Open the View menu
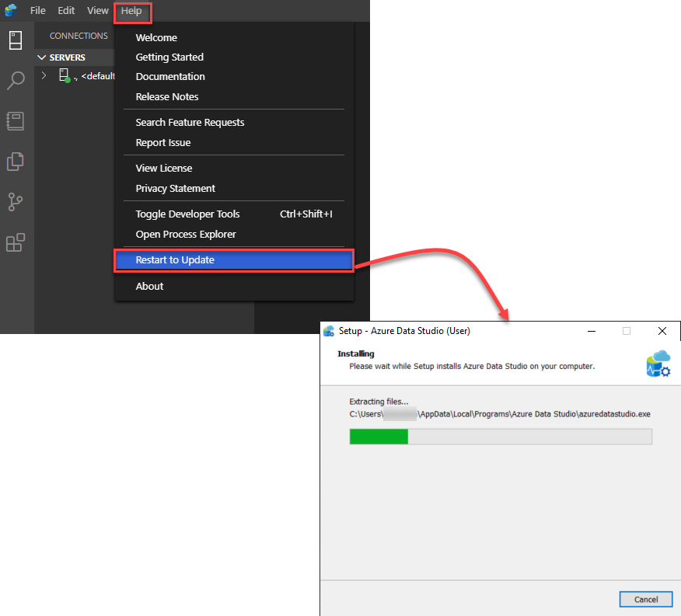 click(98, 10)
